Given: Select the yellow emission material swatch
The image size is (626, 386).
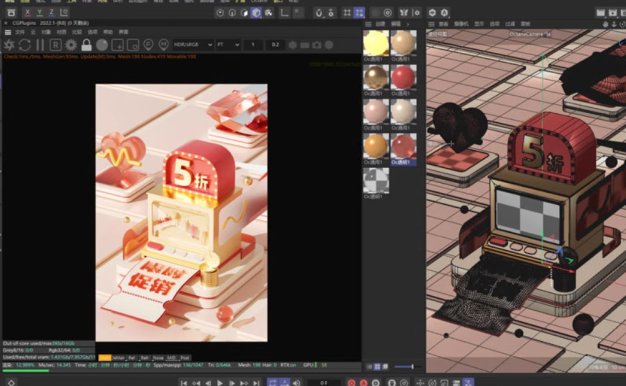Looking at the screenshot, I should click(x=376, y=43).
